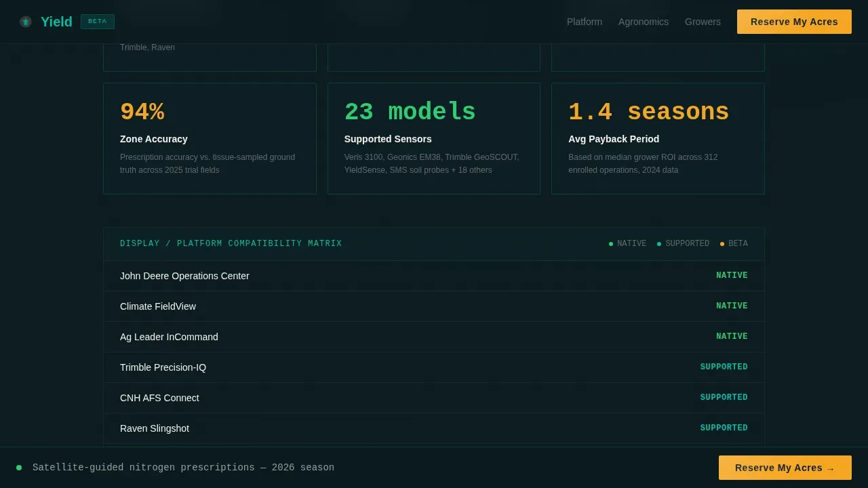Select the John Deere Operations Center row
Screen dimensions: 868x488
(x=434, y=276)
